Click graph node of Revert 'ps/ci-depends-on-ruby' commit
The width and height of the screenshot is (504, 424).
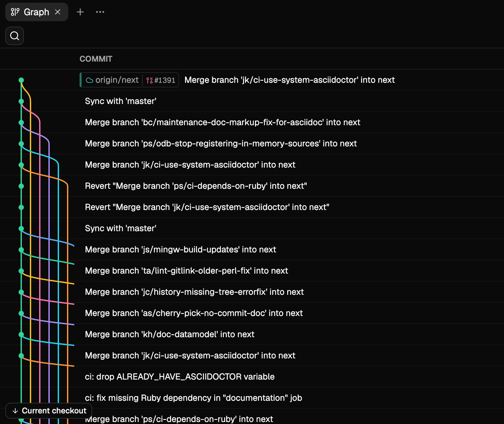(x=21, y=186)
